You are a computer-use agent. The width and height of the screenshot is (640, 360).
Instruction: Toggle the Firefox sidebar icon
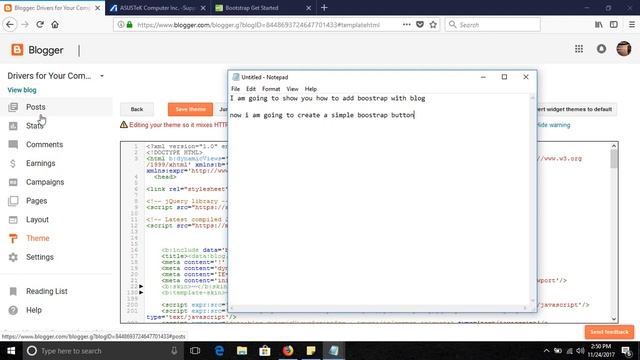(x=613, y=24)
